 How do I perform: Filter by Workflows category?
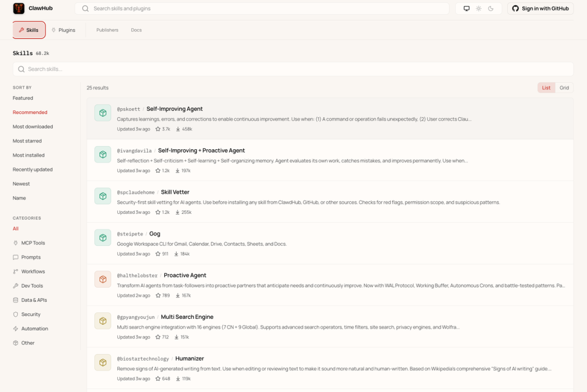tap(29, 271)
